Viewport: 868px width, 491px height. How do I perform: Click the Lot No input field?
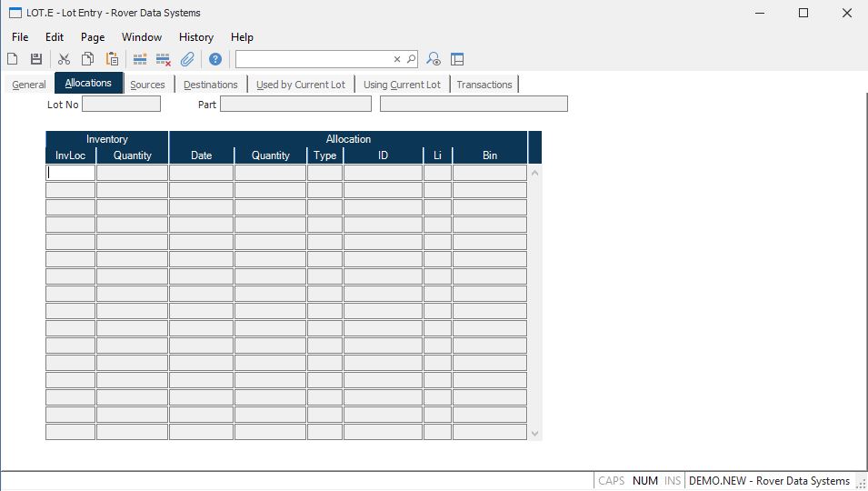[121, 105]
